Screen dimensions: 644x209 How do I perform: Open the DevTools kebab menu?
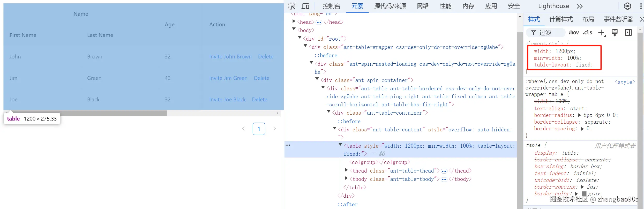pos(641,6)
